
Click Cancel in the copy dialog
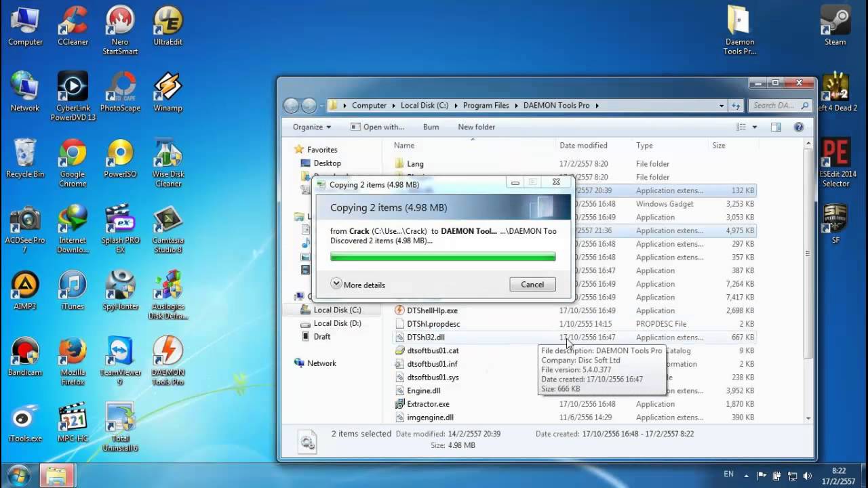click(532, 285)
